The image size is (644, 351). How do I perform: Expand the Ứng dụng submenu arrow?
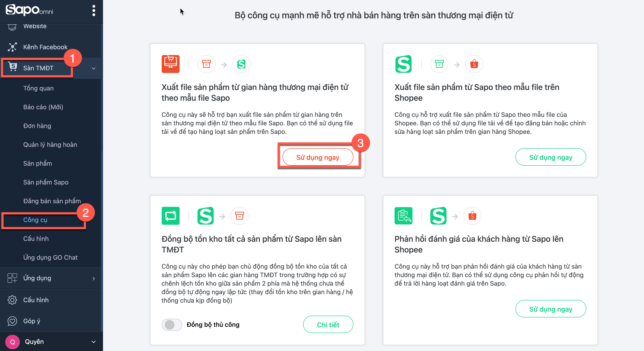94,278
